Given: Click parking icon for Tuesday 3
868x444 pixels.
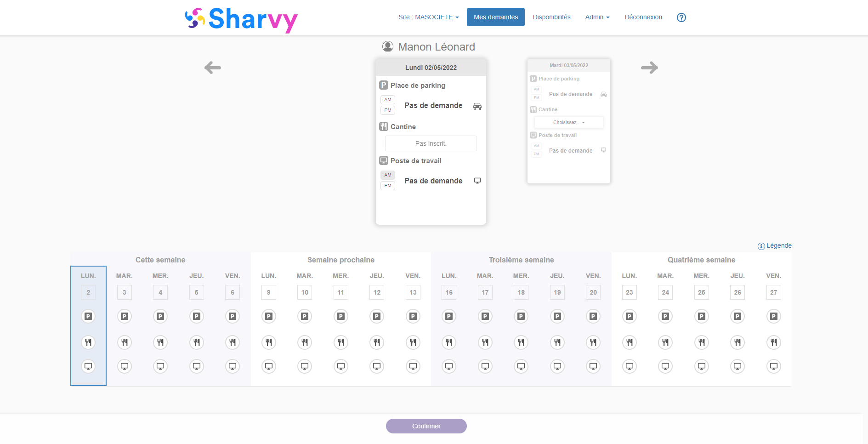Looking at the screenshot, I should (x=125, y=316).
